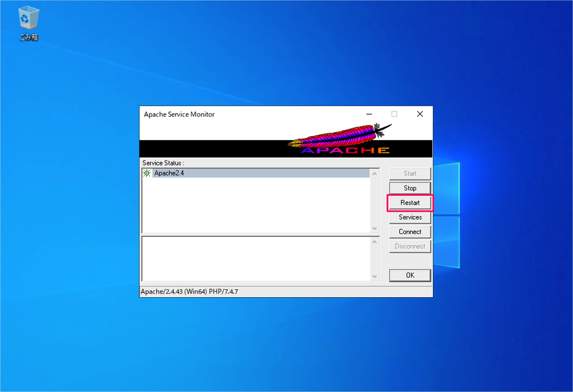Open the Recycle Bin desktop icon

click(29, 23)
